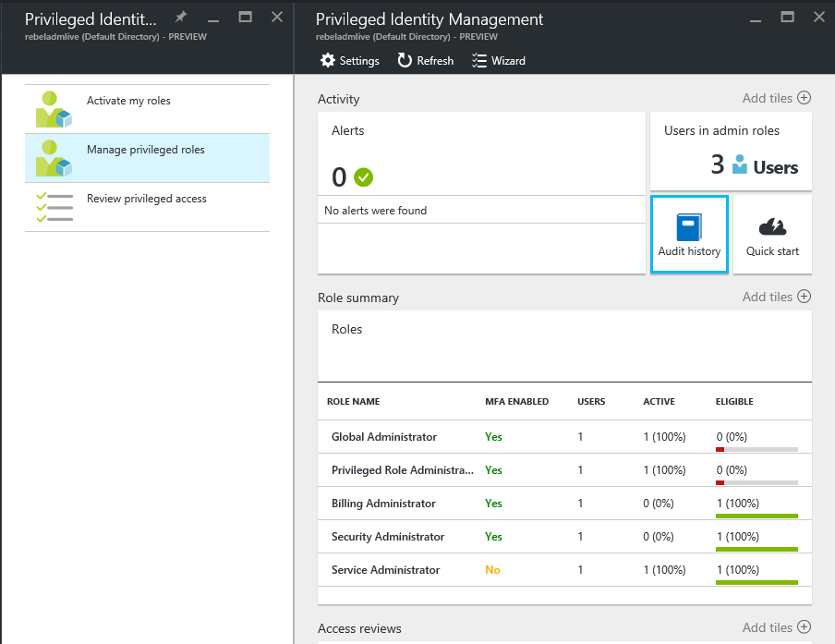Click the eligible progress bar for Global Administrator
Screen dimensions: 835x644
(x=756, y=450)
